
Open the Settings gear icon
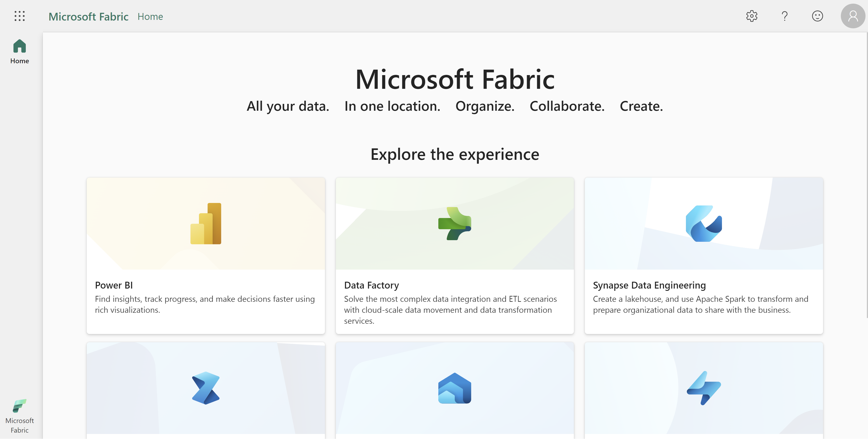(x=752, y=16)
